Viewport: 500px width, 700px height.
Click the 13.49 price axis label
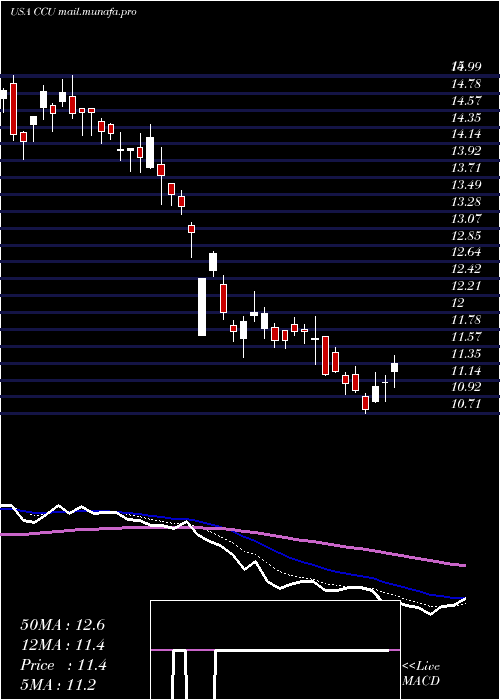(466, 185)
